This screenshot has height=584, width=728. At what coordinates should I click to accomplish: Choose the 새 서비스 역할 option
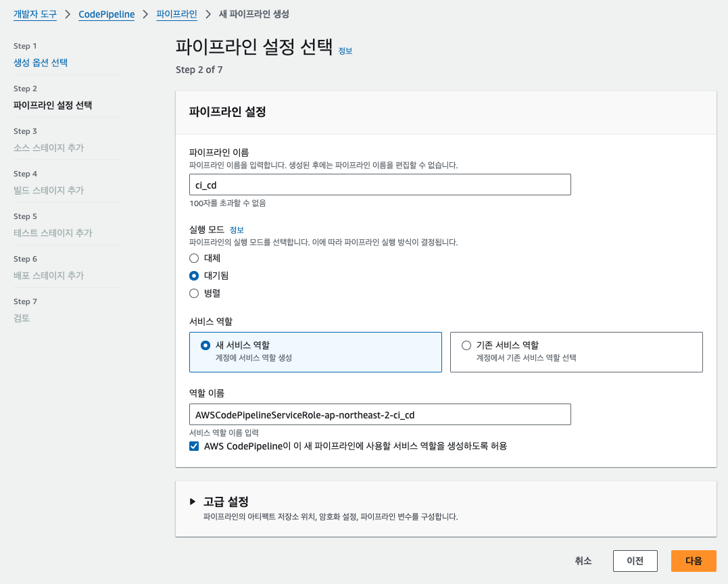[316, 352]
